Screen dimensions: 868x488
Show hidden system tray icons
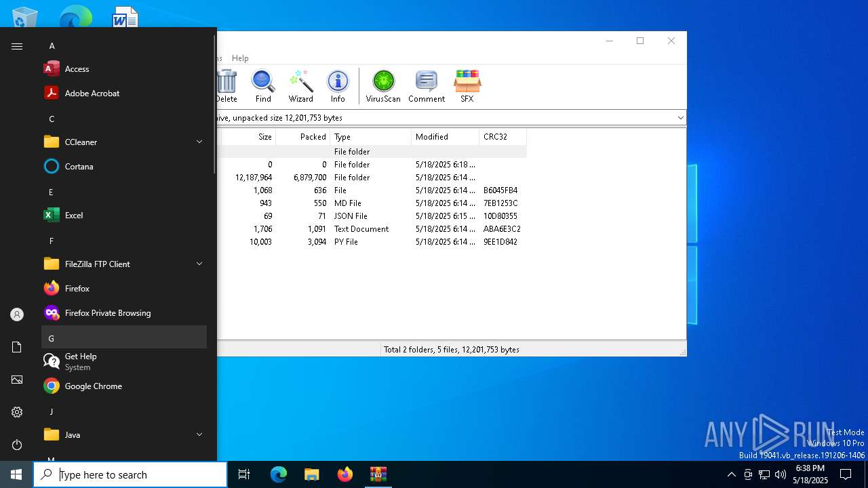[731, 474]
